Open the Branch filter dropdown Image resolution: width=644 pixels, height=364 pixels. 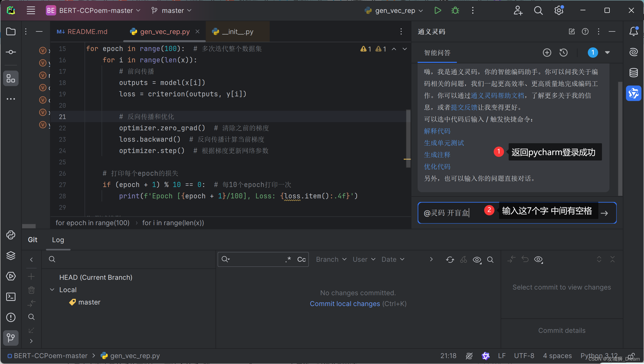pyautogui.click(x=331, y=259)
